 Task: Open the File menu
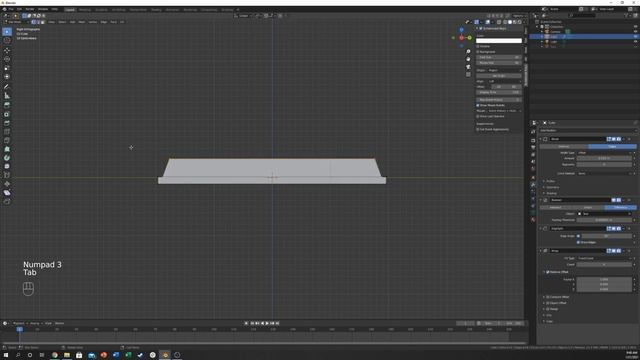11,9
